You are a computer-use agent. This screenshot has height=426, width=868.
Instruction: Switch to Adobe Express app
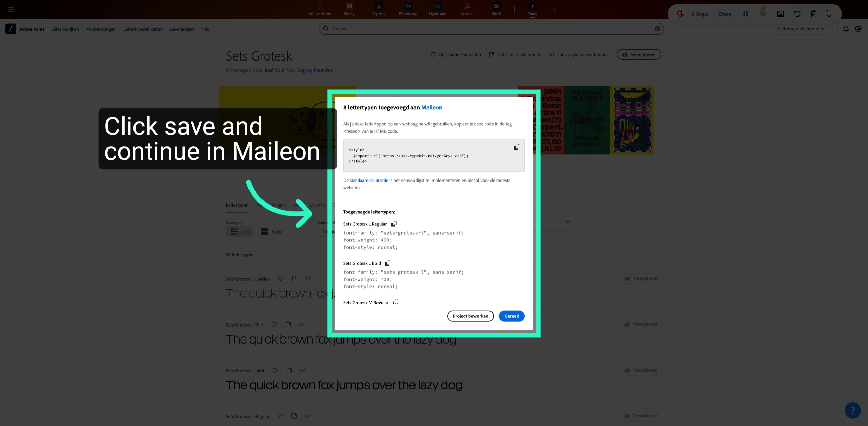(x=379, y=10)
